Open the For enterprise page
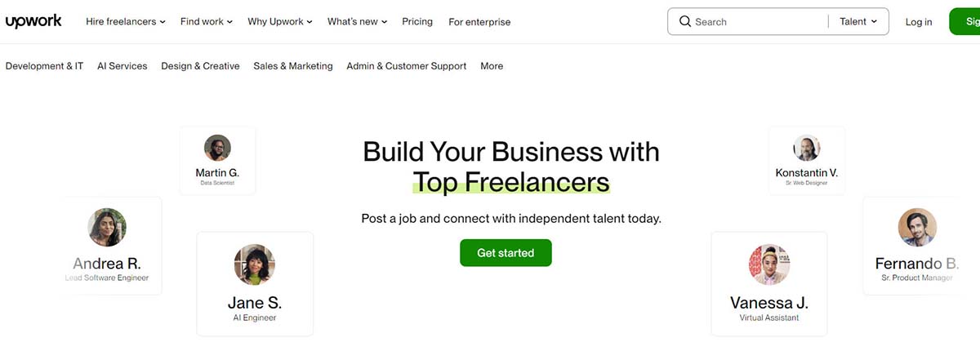The height and width of the screenshot is (360, 980). (x=479, y=22)
